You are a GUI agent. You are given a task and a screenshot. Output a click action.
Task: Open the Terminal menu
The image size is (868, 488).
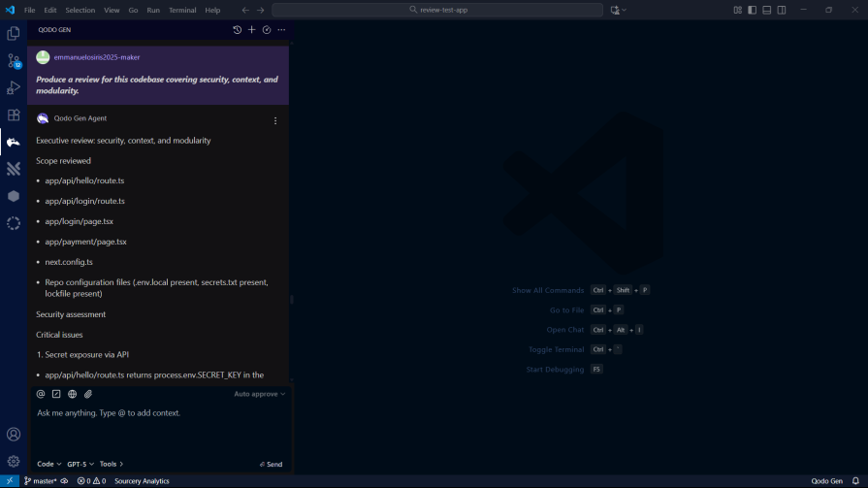click(182, 10)
